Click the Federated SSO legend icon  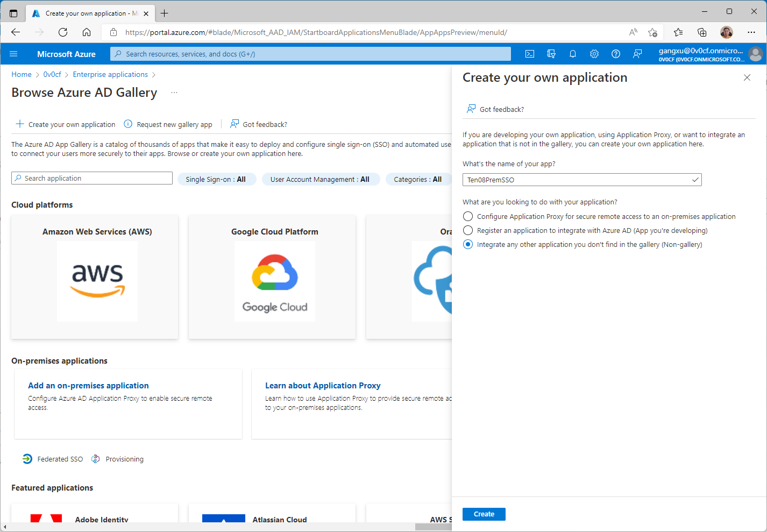27,459
